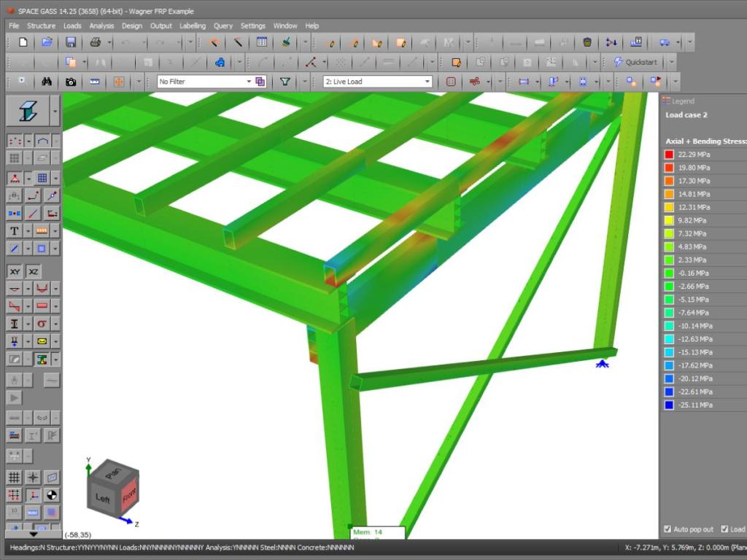
Task: Click the Left face of the view cube
Action: pyautogui.click(x=102, y=499)
